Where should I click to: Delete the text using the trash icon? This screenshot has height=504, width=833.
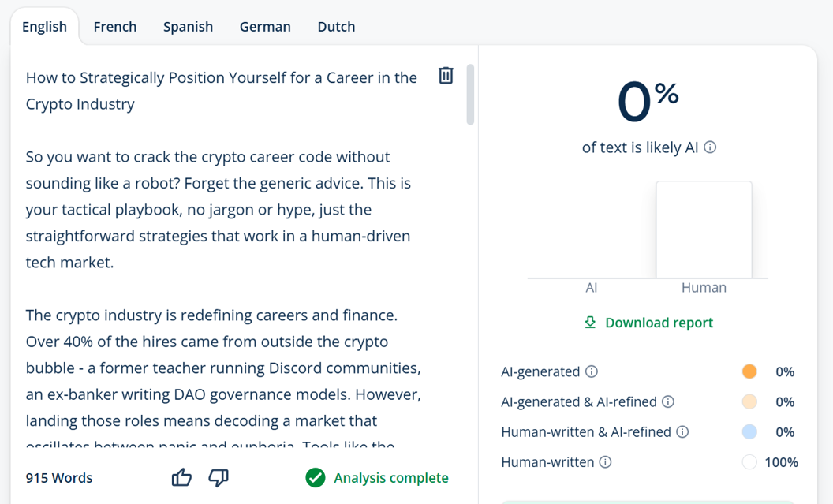pyautogui.click(x=446, y=76)
